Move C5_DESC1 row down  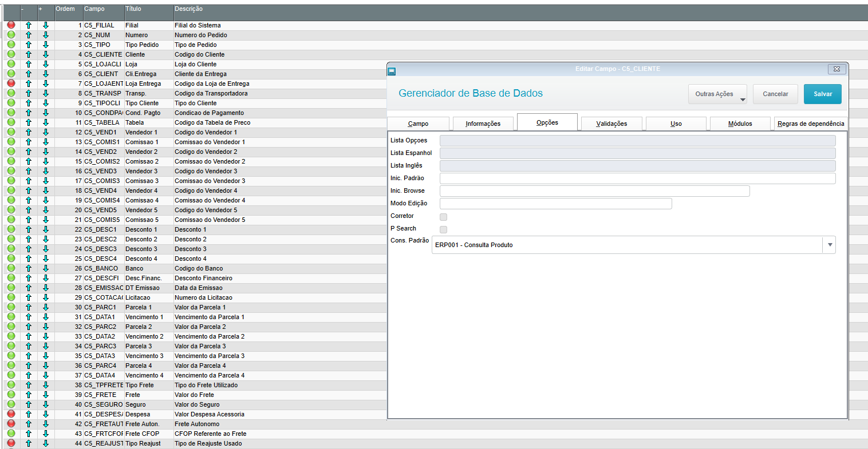(x=46, y=229)
